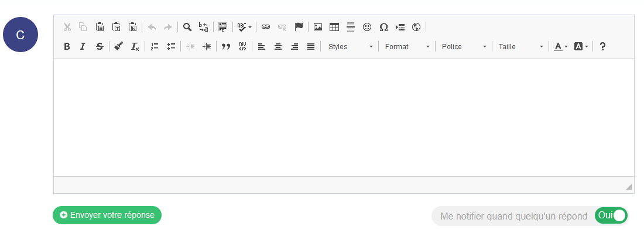Click the globe iframe icon

tap(416, 27)
